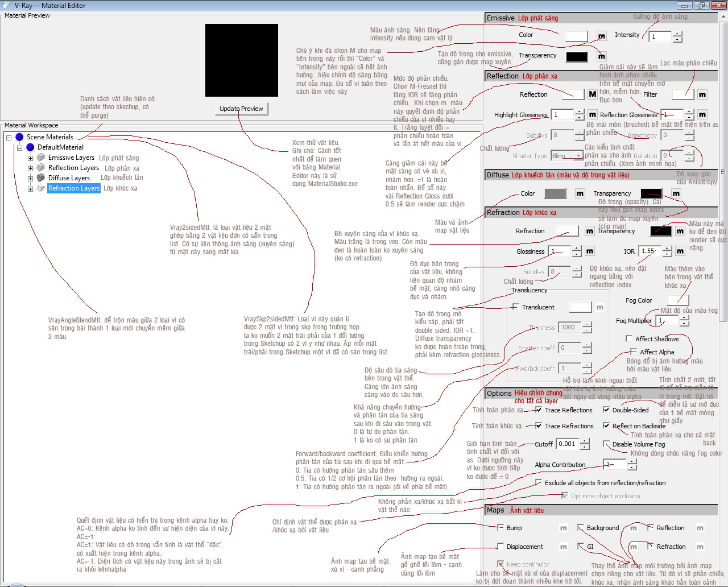Open the Fog Color swatch
The width and height of the screenshot is (728, 587).
[x=678, y=300]
